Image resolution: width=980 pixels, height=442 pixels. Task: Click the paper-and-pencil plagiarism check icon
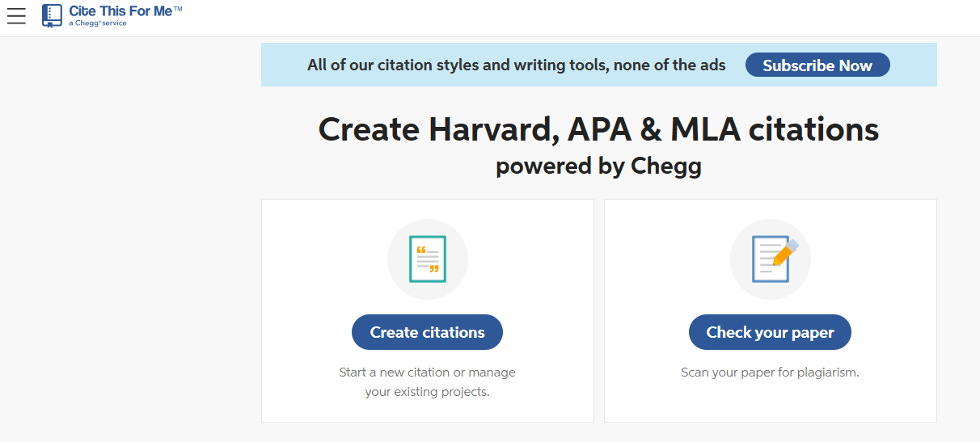pos(770,259)
